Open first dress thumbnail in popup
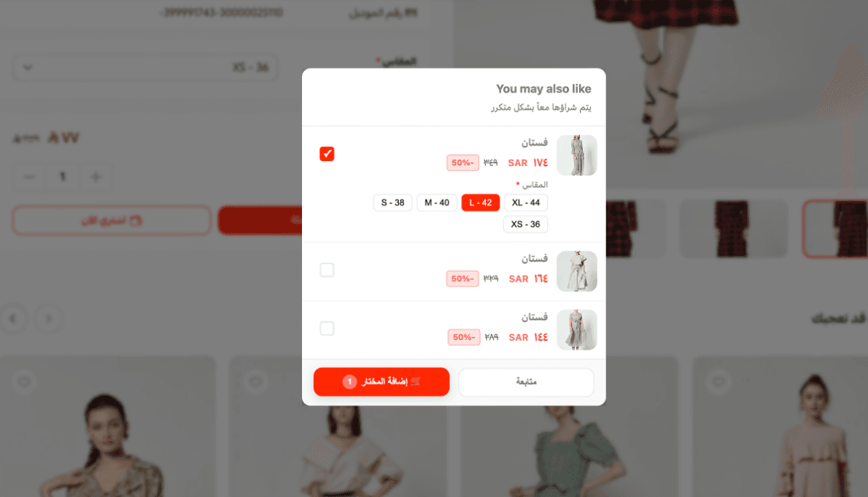868x497 pixels. [x=577, y=155]
